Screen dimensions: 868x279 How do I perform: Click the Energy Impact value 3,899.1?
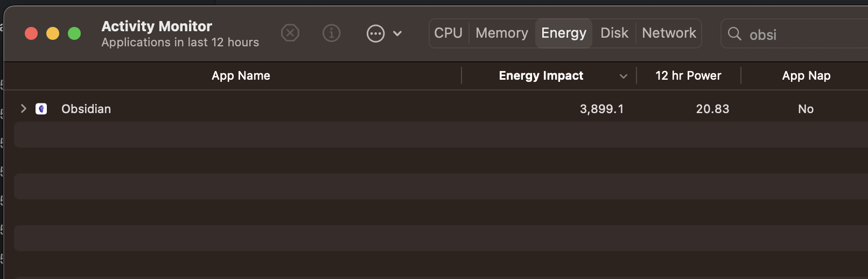click(x=601, y=109)
